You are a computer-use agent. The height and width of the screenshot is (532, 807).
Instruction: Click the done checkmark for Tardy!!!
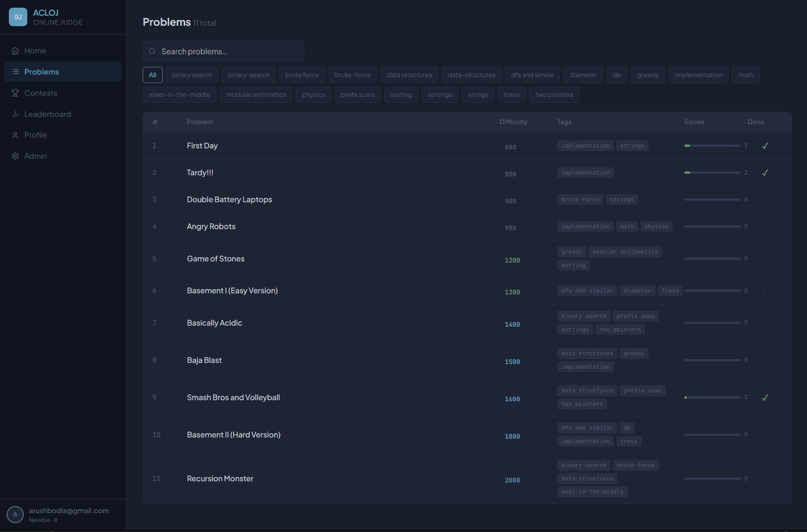click(765, 173)
